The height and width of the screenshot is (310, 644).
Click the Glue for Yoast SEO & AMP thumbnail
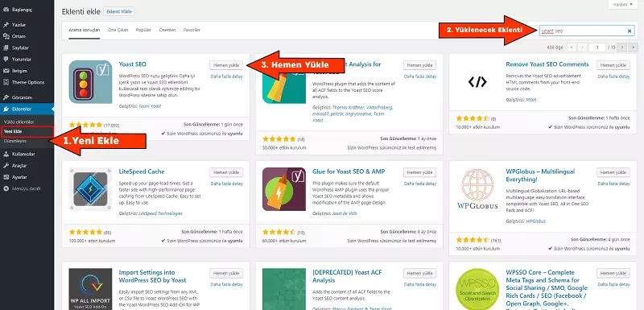284,189
